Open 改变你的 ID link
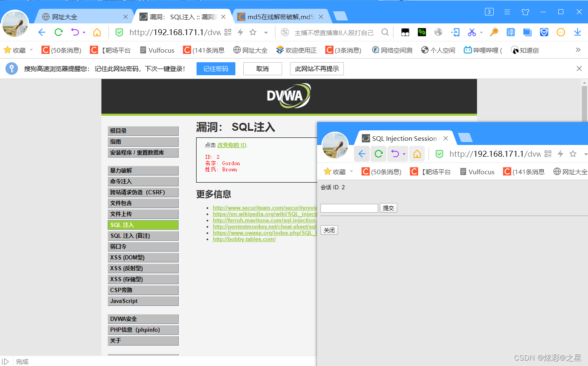Screen dimensions: 588x366 (232, 145)
